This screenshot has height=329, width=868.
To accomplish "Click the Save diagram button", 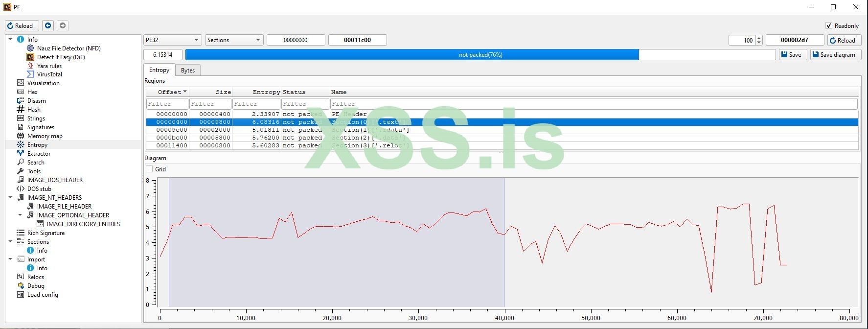I will 834,55.
